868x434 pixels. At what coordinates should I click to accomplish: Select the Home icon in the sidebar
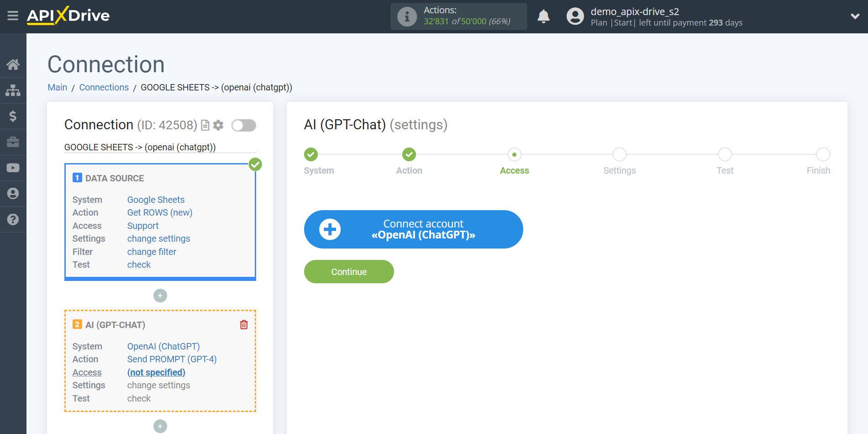pyautogui.click(x=13, y=64)
